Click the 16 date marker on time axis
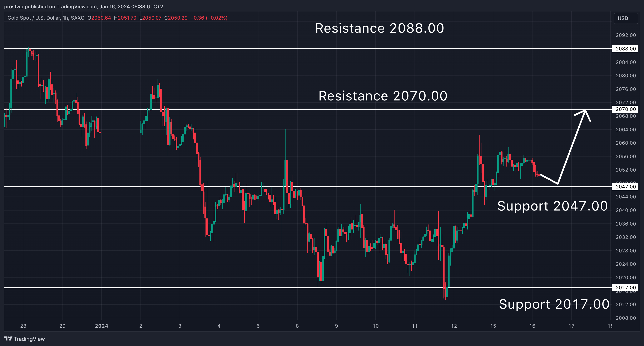The image size is (644, 346). point(532,326)
